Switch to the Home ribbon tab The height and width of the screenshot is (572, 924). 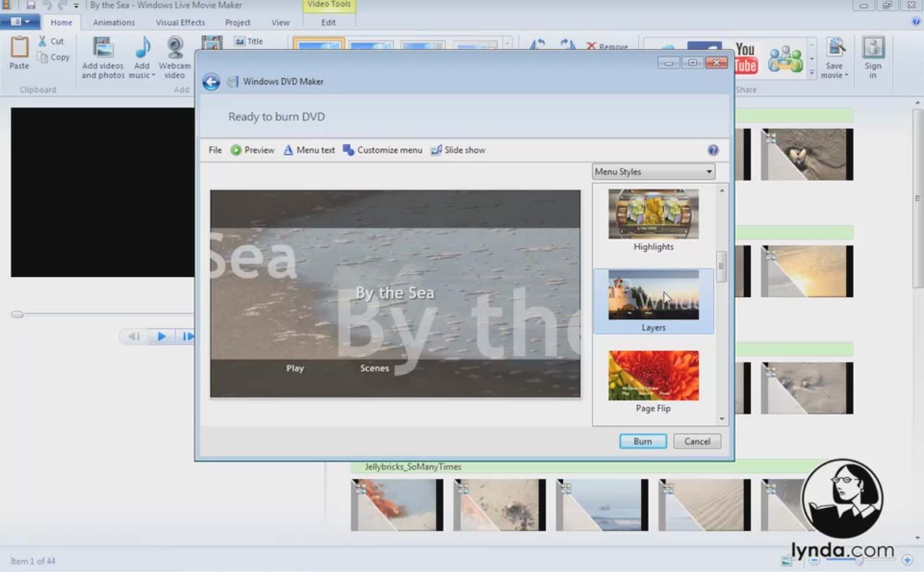coord(61,22)
